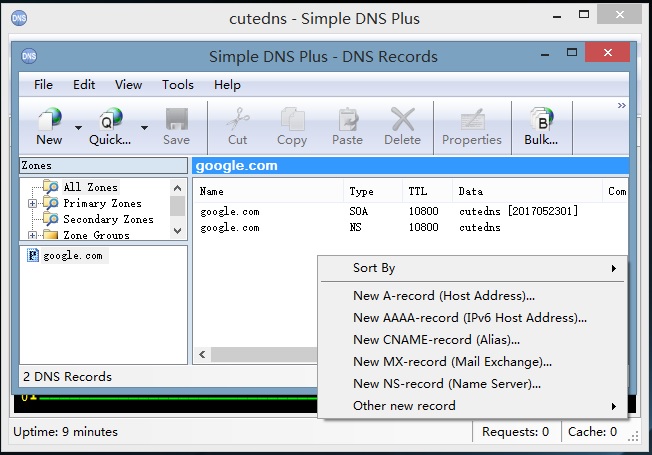Open the Tools menu
The width and height of the screenshot is (652, 455).
[178, 85]
